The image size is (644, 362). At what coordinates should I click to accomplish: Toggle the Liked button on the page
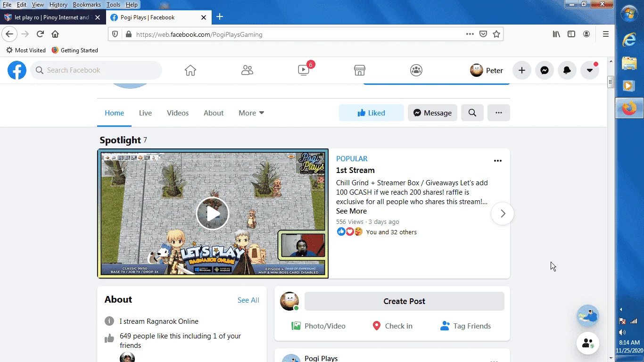(x=372, y=113)
